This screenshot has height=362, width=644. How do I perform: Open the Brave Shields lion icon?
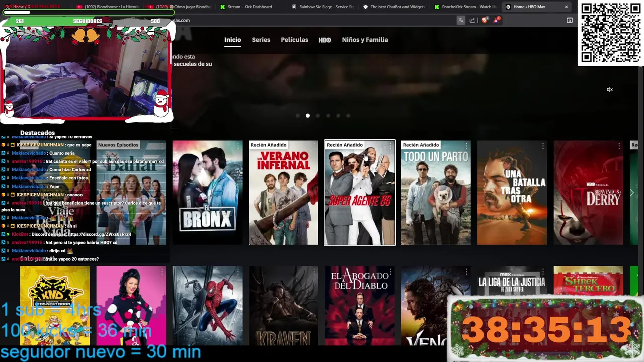[x=485, y=20]
